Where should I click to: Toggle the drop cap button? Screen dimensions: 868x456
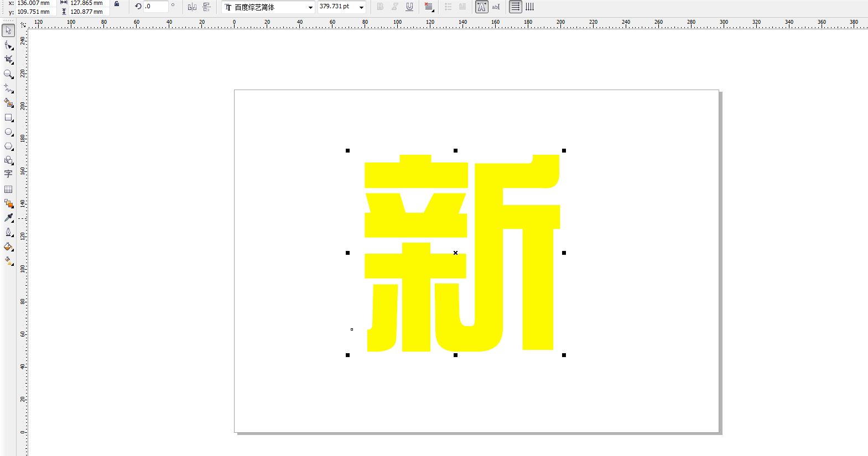pyautogui.click(x=462, y=7)
